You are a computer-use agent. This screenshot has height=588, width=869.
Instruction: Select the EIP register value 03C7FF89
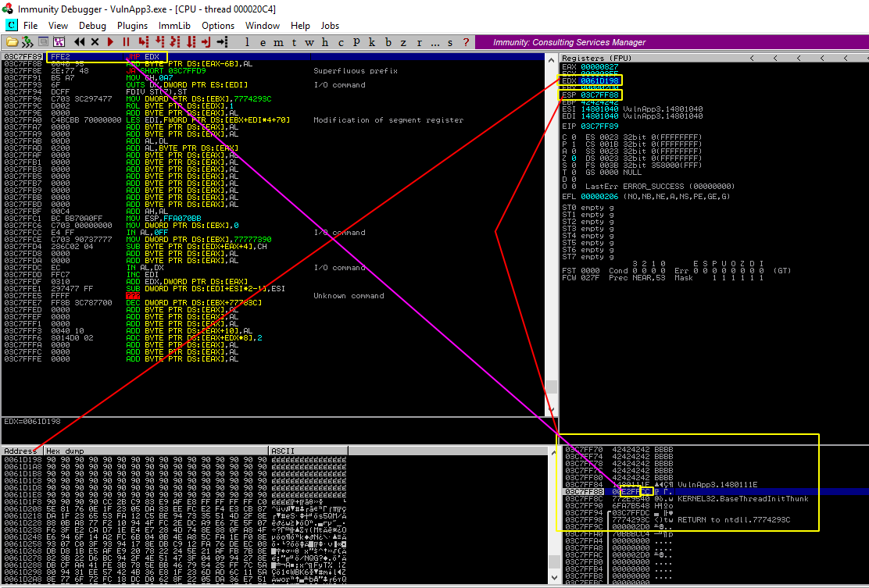599,127
